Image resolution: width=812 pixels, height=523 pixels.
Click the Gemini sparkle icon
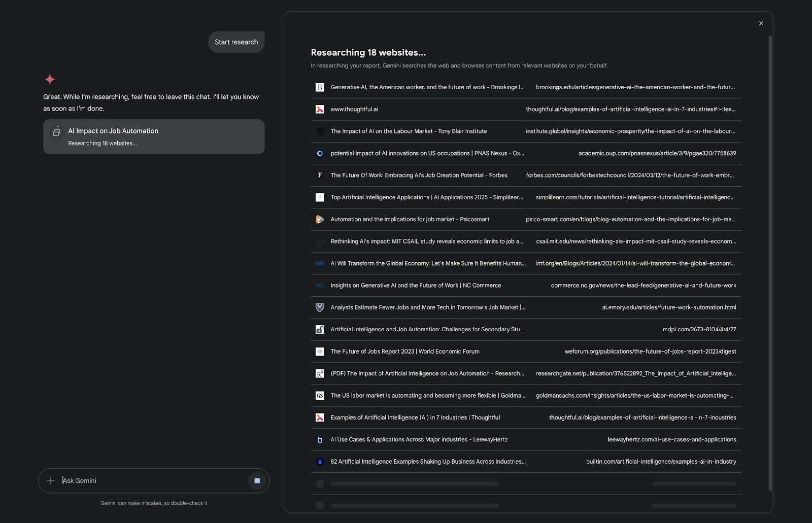[x=50, y=79]
